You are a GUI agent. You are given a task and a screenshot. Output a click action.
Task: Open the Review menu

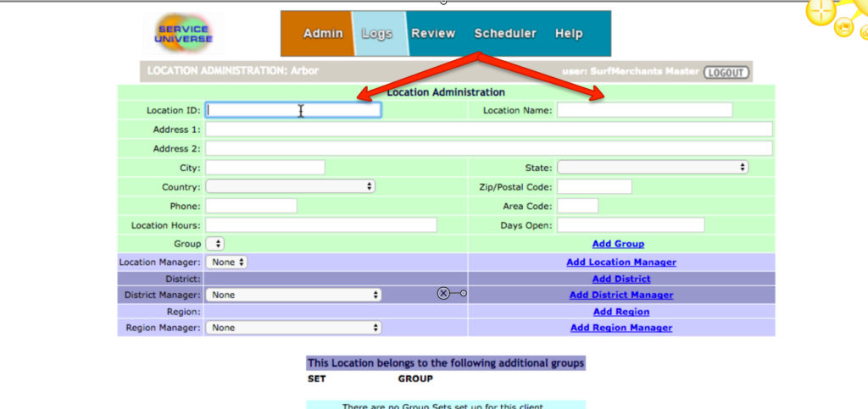[x=433, y=33]
